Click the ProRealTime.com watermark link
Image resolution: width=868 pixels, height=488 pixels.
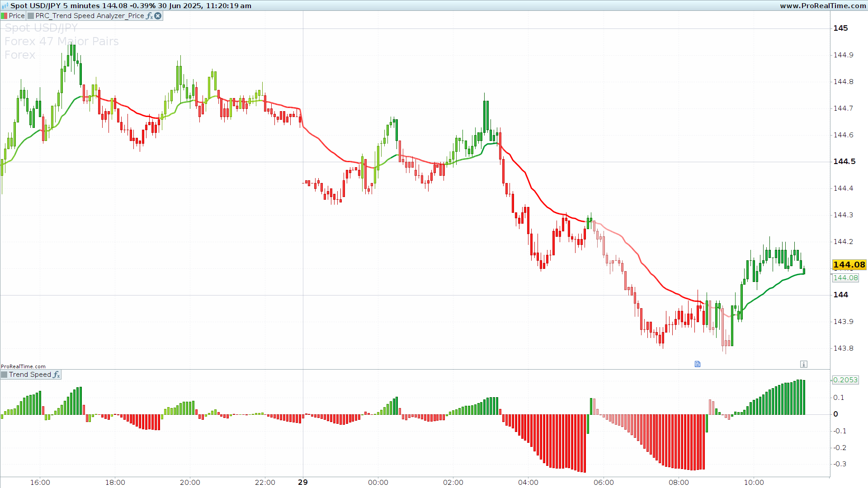23,366
